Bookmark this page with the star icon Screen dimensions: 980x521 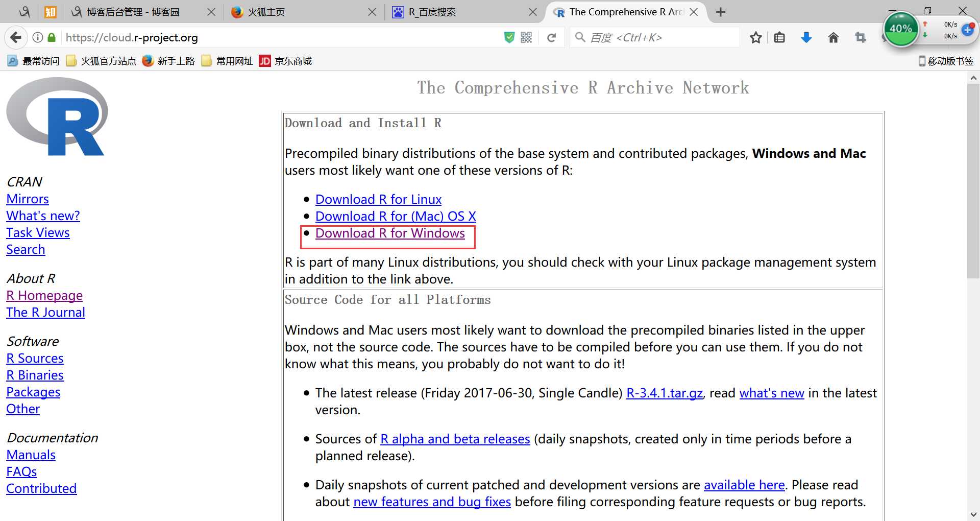click(x=756, y=37)
